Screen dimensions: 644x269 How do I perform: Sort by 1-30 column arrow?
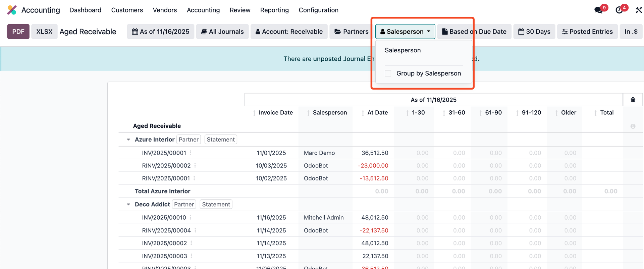click(x=407, y=113)
